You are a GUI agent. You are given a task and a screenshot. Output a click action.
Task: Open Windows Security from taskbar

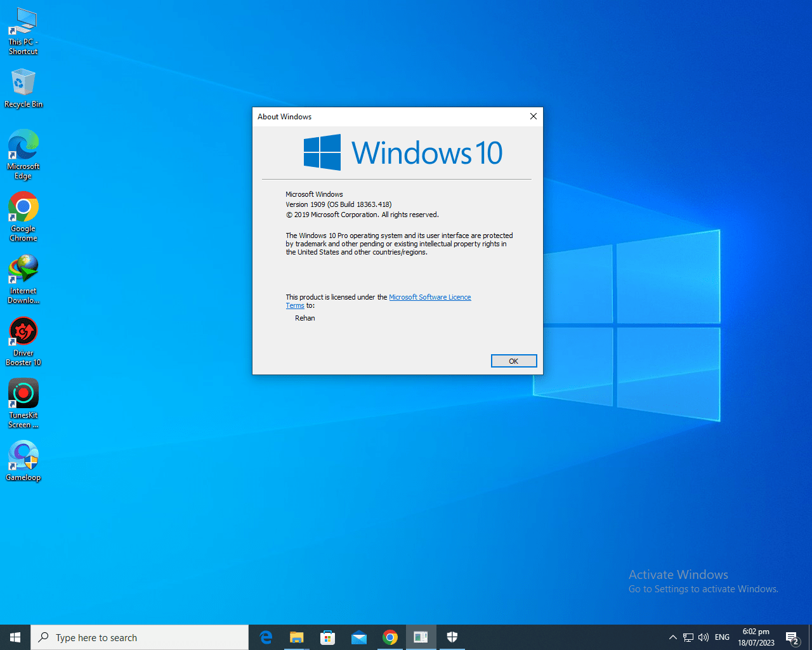click(x=452, y=637)
